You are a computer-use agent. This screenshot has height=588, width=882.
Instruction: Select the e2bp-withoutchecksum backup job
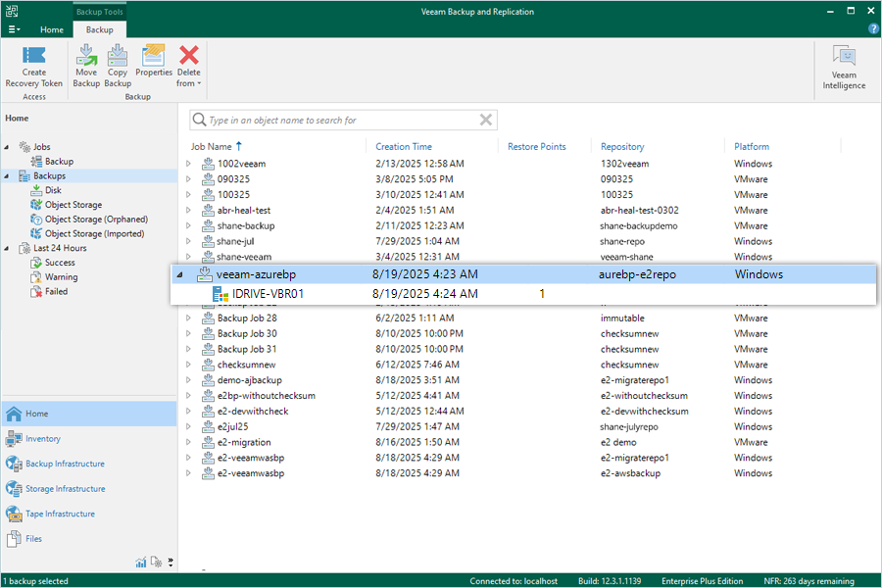(266, 396)
